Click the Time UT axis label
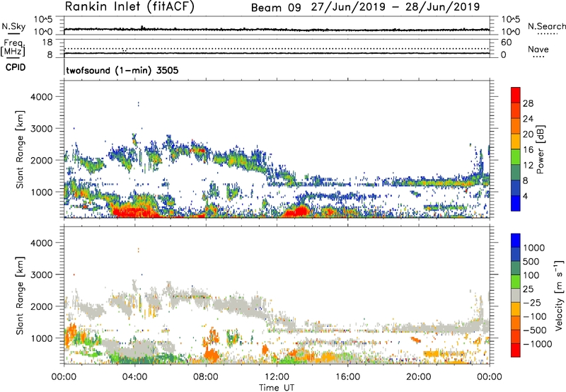 tap(277, 388)
